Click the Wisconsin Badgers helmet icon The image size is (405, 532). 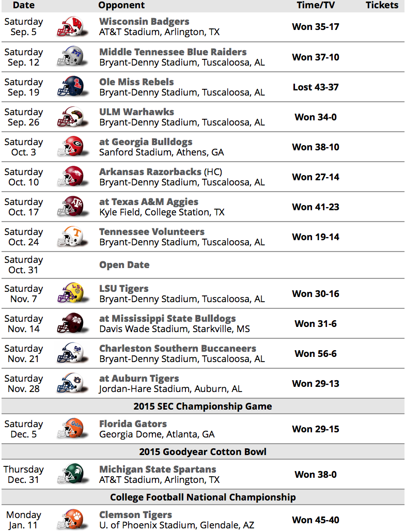point(72,27)
